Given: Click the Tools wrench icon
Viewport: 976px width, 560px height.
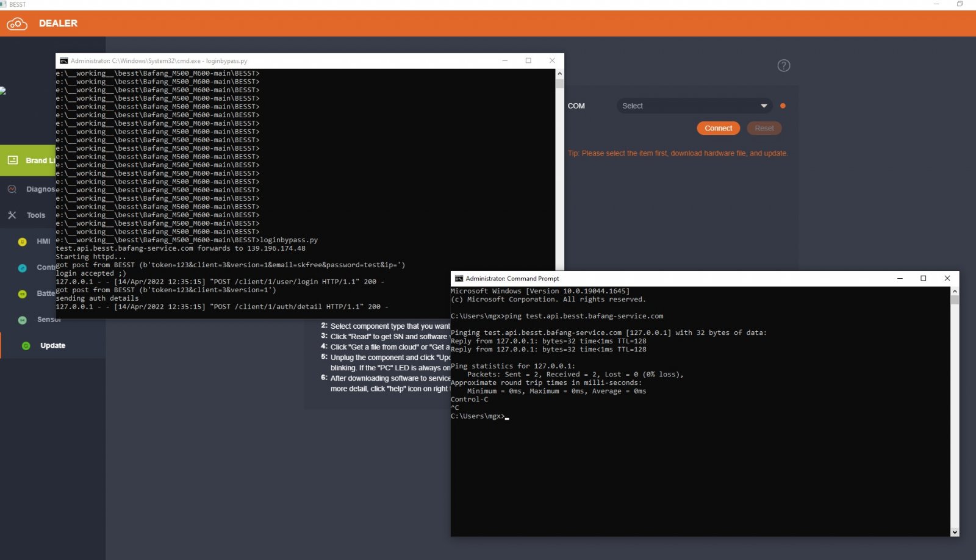Looking at the screenshot, I should click(12, 215).
